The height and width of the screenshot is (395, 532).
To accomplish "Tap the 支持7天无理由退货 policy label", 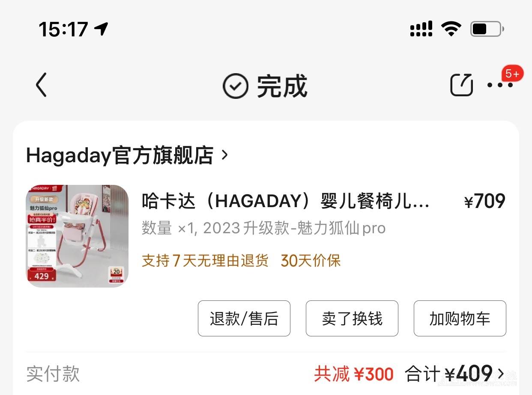I will tap(205, 260).
